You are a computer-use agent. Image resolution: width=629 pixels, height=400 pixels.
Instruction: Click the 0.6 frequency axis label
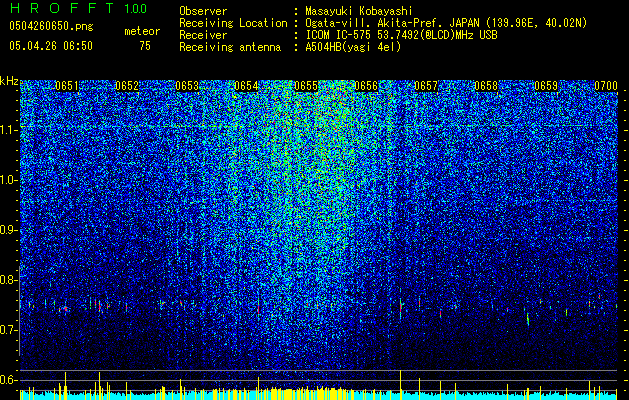8,380
